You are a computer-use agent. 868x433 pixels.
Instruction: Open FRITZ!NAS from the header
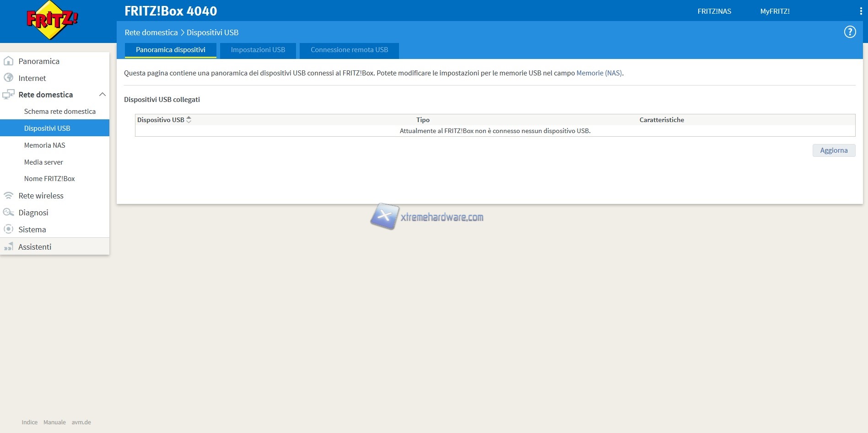point(714,11)
